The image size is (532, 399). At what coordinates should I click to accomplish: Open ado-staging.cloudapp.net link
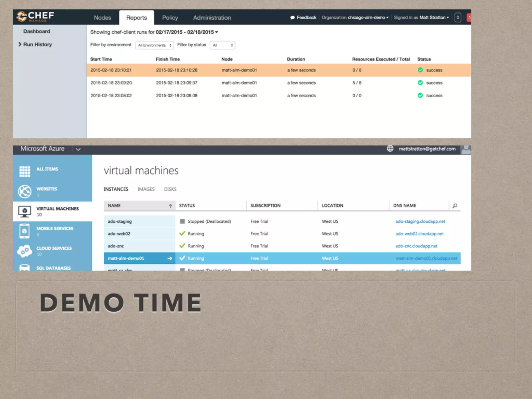[x=420, y=221]
